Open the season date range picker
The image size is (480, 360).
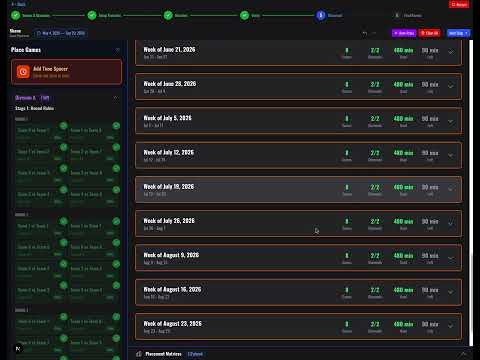click(60, 33)
